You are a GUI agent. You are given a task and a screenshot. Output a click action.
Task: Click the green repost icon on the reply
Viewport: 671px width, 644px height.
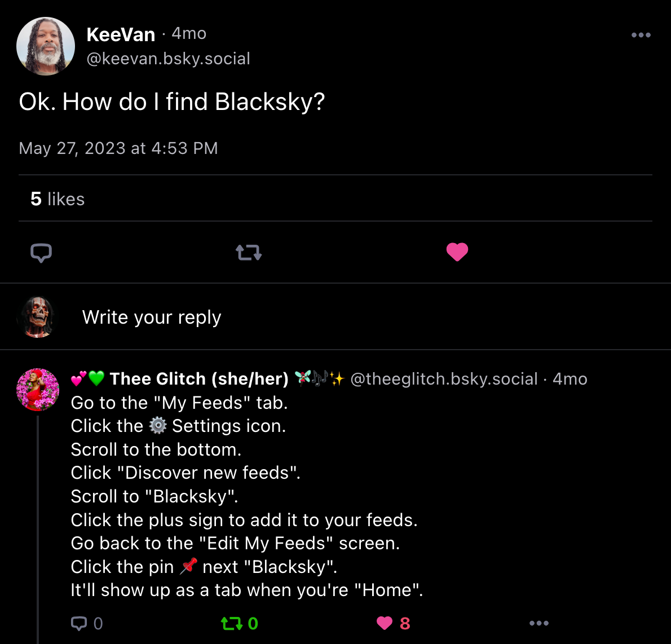(232, 623)
